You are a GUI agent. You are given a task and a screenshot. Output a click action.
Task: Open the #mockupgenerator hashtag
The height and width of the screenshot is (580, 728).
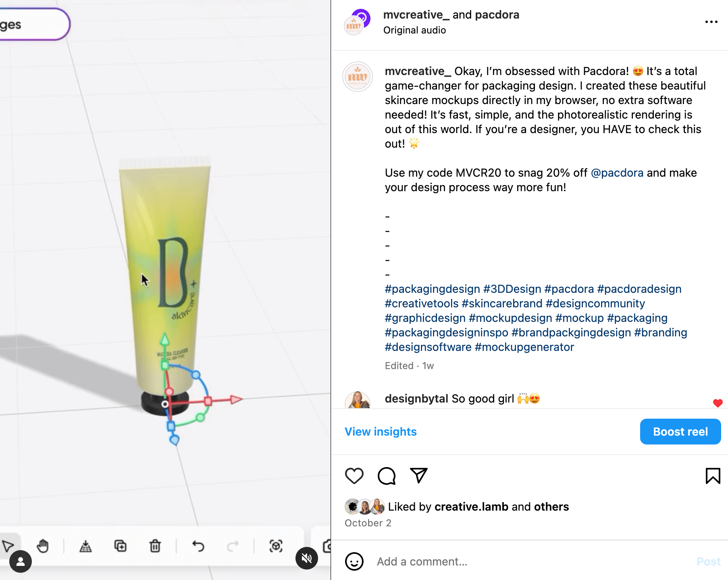point(524,347)
